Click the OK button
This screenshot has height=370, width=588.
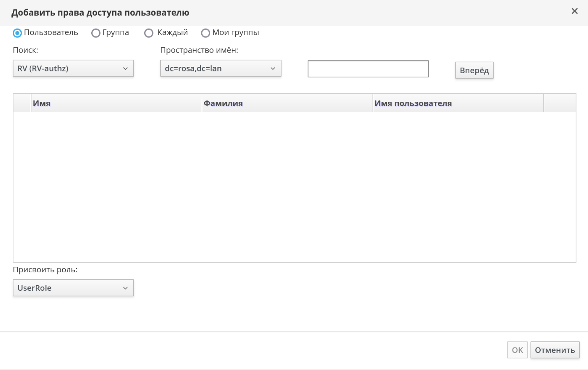click(x=517, y=350)
